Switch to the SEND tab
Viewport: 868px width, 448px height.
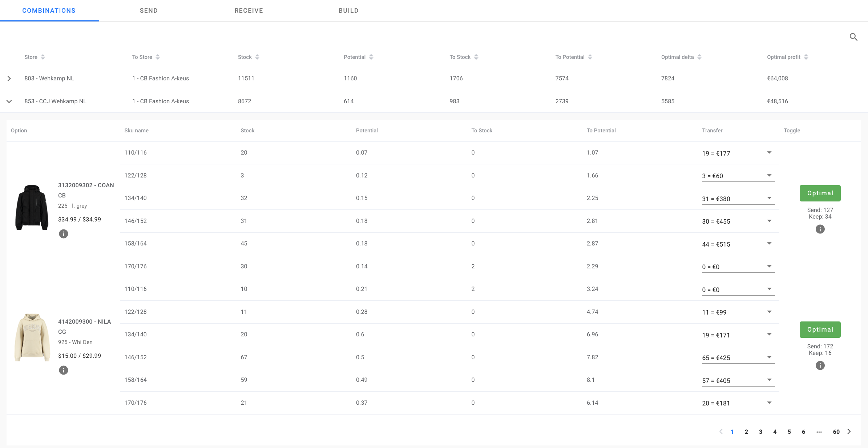pos(149,11)
